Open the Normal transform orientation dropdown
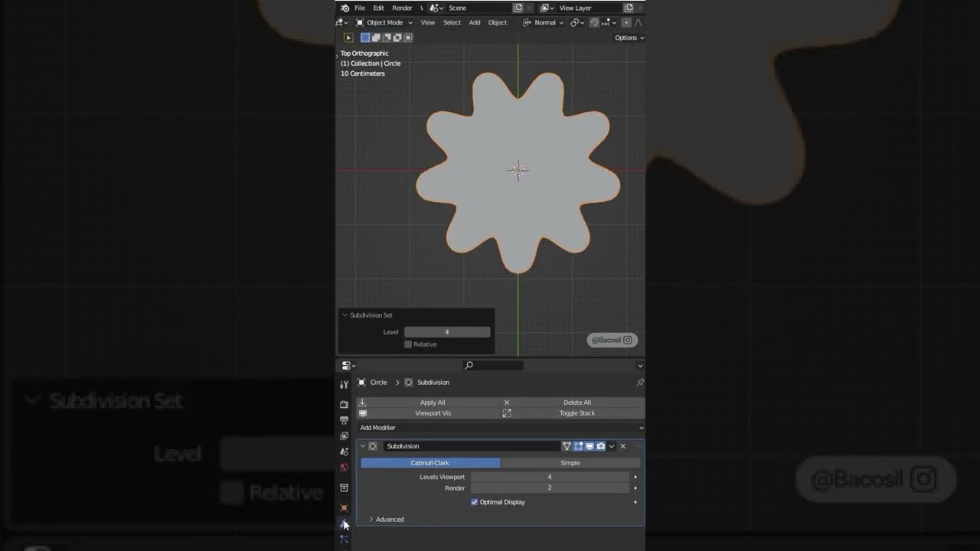The height and width of the screenshot is (551, 980). [x=544, y=23]
